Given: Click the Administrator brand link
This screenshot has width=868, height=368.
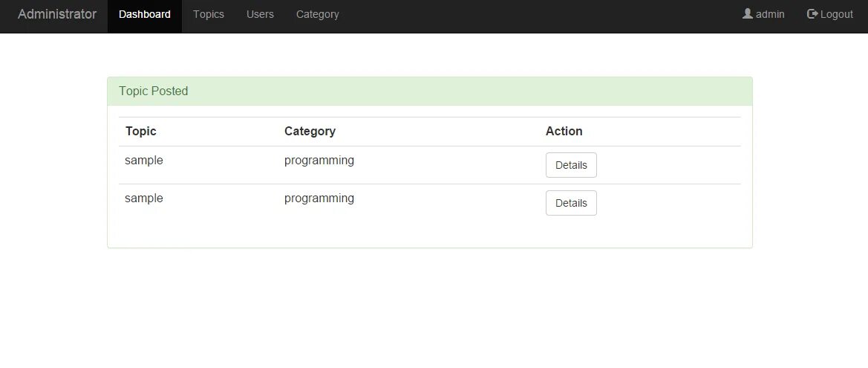Looking at the screenshot, I should pyautogui.click(x=57, y=14).
